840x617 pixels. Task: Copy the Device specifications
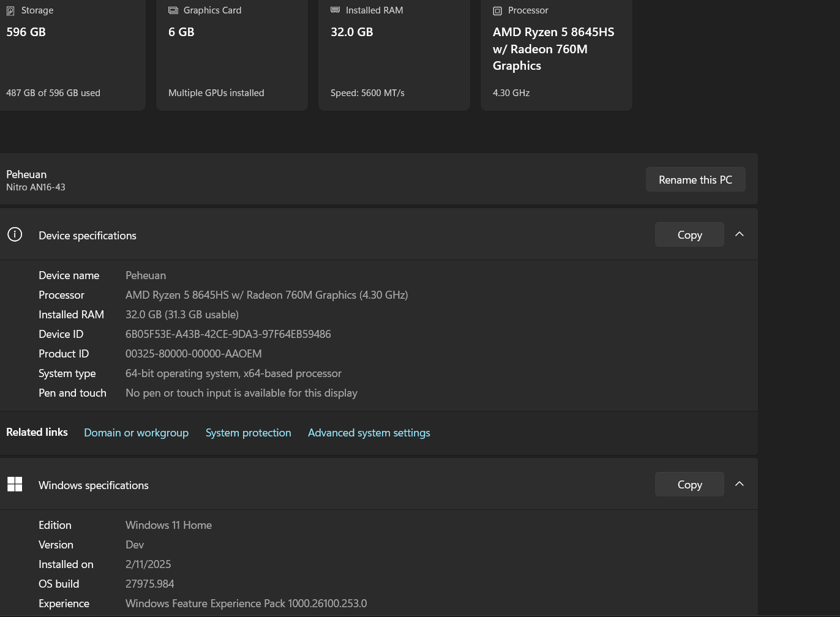689,234
